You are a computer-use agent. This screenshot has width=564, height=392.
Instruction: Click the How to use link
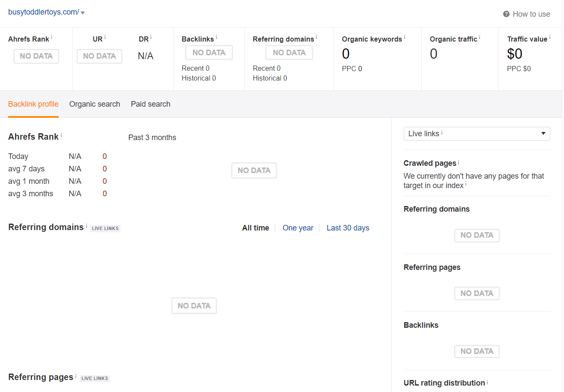tap(531, 14)
